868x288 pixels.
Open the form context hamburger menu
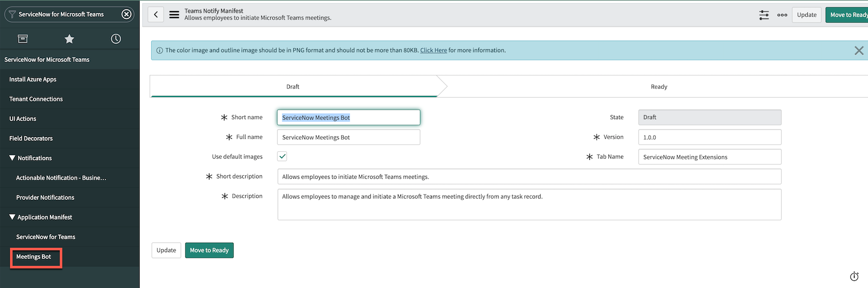[x=174, y=15]
